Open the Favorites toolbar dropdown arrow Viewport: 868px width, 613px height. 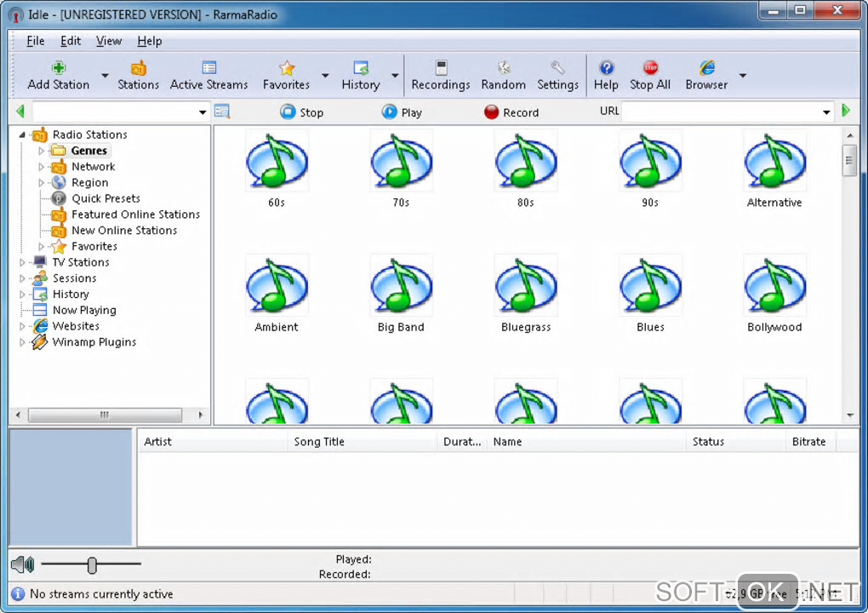pos(325,76)
